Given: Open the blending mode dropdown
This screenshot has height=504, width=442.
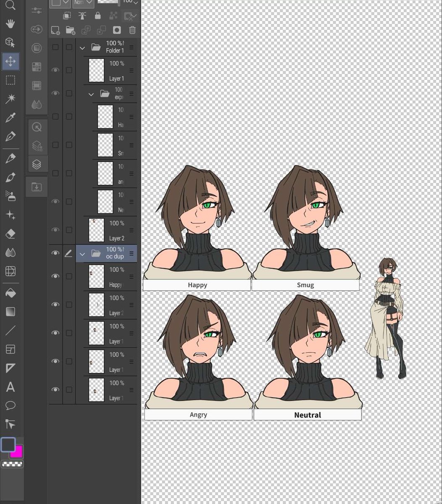Looking at the screenshot, I should pyautogui.click(x=83, y=3).
